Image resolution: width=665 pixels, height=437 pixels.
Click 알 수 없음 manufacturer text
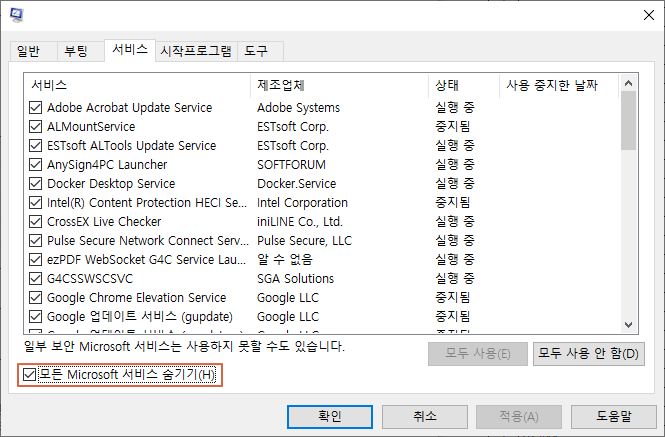[285, 260]
